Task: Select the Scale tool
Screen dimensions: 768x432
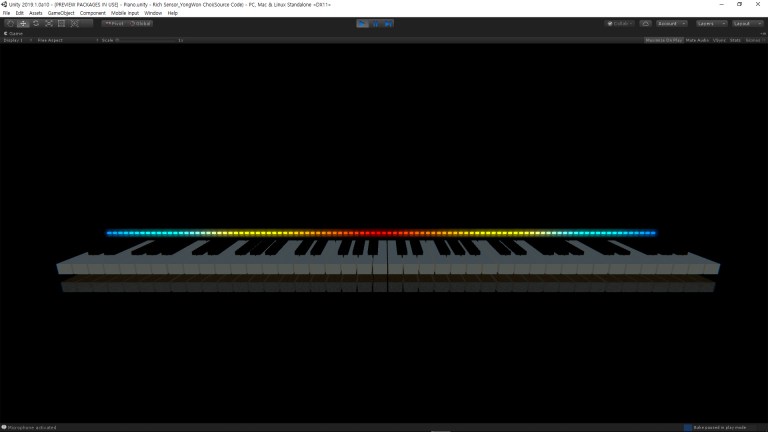Action: tap(49, 23)
